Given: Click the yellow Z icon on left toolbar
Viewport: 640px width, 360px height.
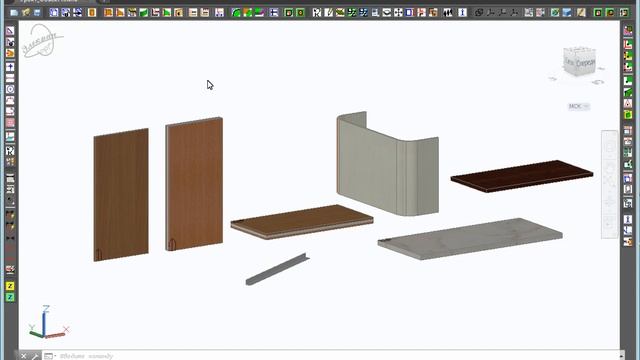Looking at the screenshot, I should click(10, 286).
